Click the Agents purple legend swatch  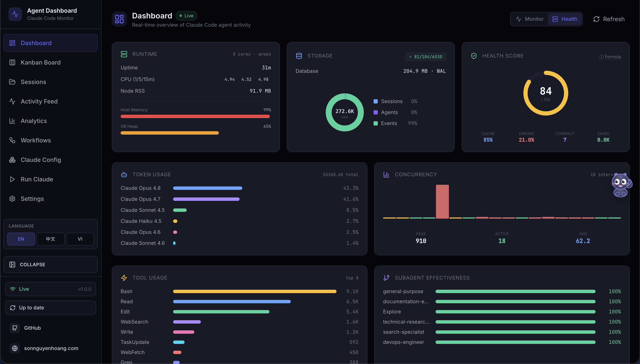pyautogui.click(x=375, y=113)
